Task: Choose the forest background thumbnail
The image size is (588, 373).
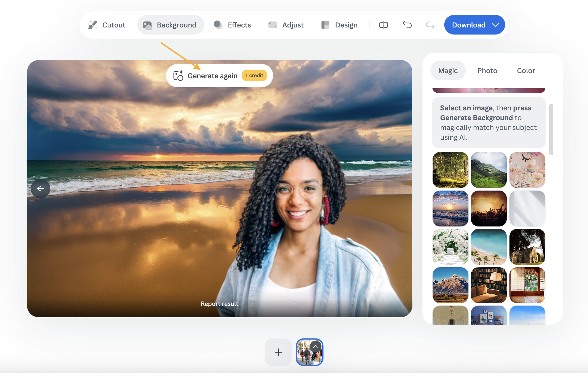Action: click(x=450, y=170)
